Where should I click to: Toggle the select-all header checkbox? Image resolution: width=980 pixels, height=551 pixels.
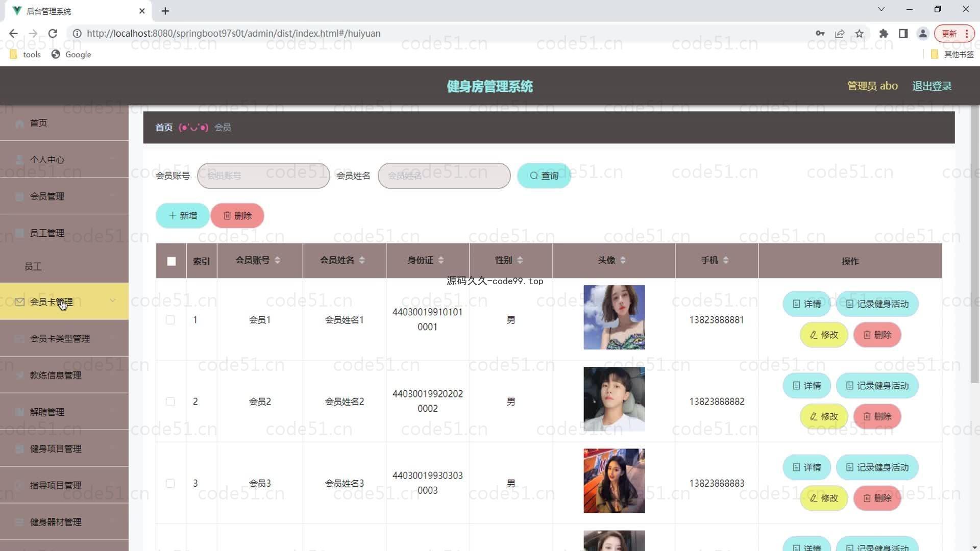click(171, 261)
